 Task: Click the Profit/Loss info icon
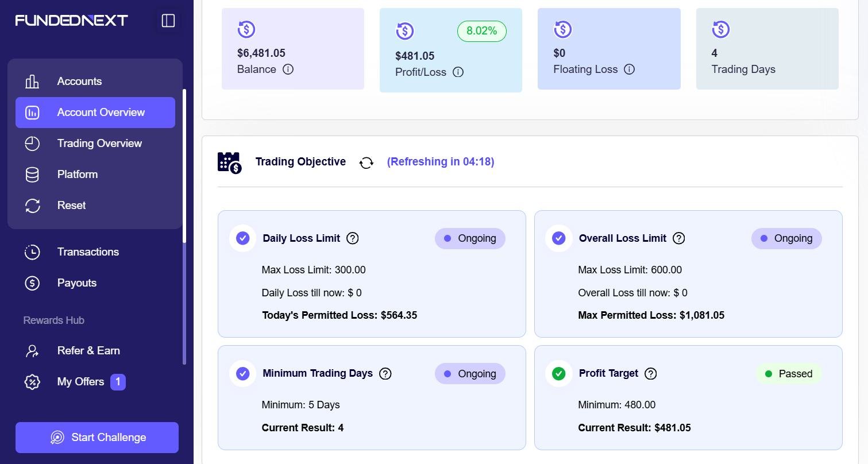(x=458, y=72)
